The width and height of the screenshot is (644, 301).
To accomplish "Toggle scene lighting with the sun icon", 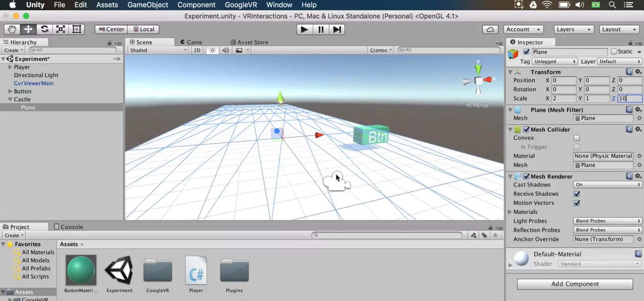I will [x=212, y=50].
